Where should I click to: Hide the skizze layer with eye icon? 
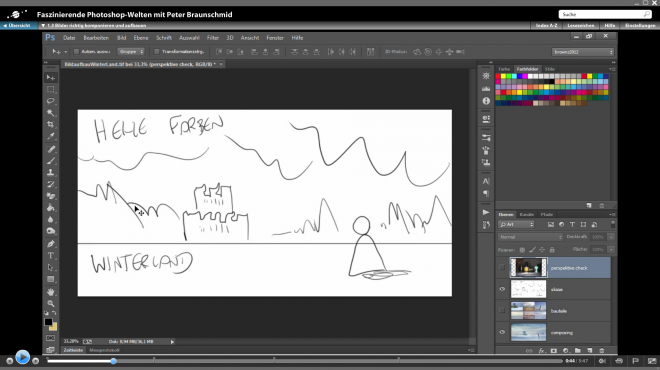[x=502, y=289]
